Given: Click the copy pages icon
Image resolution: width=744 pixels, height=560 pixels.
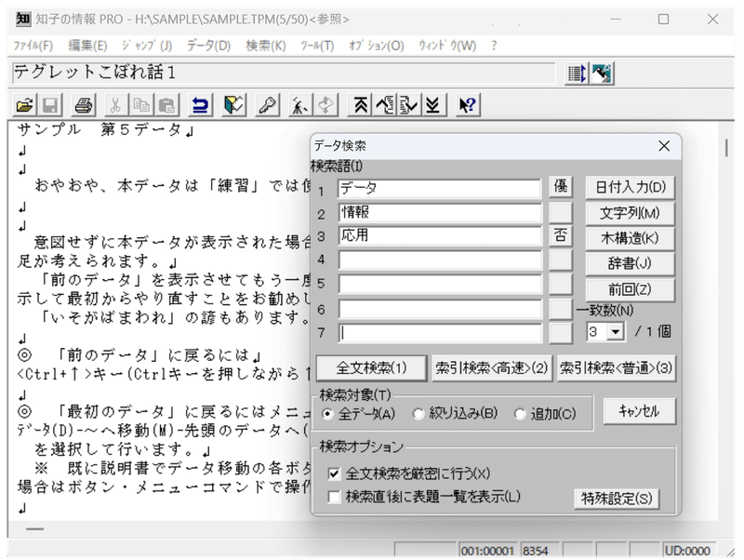Looking at the screenshot, I should point(141,105).
